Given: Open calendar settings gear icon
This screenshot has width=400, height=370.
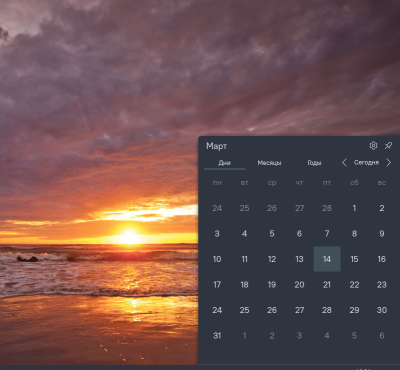Looking at the screenshot, I should [x=373, y=146].
